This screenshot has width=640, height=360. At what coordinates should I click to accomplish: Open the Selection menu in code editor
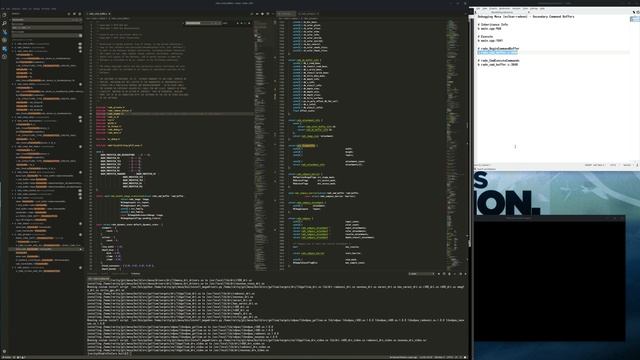16,9
